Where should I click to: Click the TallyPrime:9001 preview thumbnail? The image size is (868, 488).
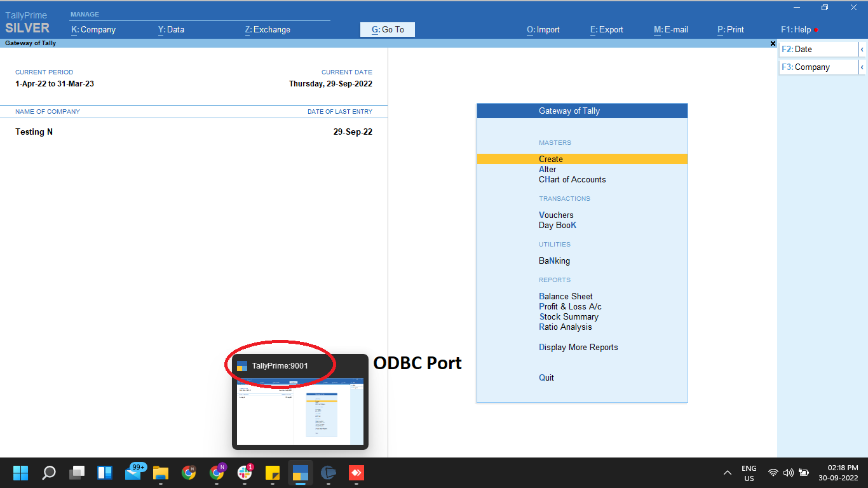pyautogui.click(x=300, y=411)
